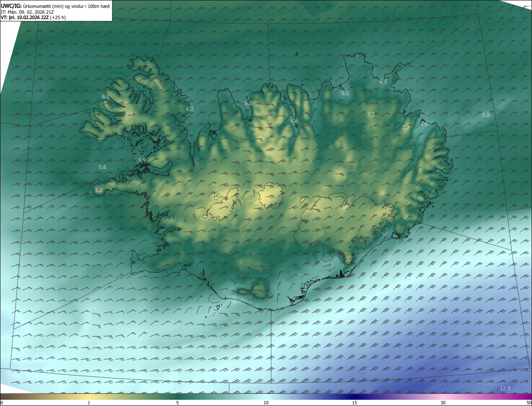Click the 5 tick label on the color bar

pyautogui.click(x=177, y=403)
